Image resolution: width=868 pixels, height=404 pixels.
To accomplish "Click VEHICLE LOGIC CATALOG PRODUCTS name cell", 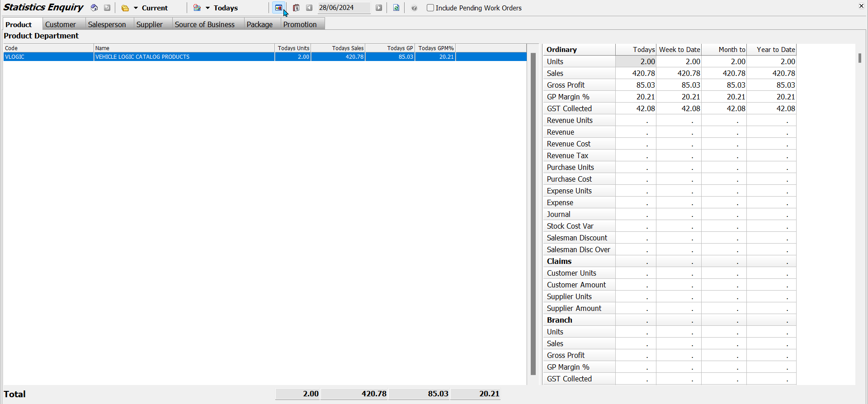I will point(184,57).
